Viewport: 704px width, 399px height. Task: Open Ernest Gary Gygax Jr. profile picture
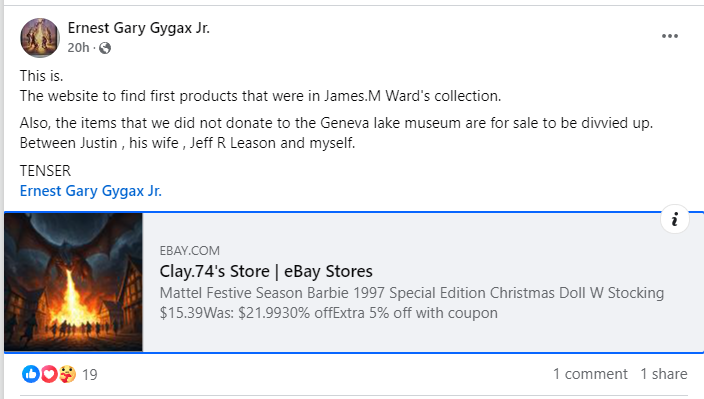40,38
